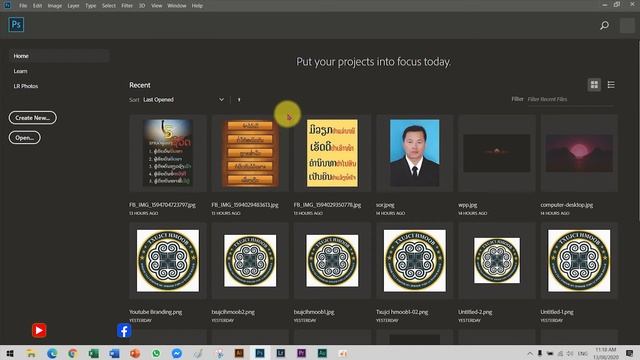
Task: Open the 3D menu
Action: [142, 6]
